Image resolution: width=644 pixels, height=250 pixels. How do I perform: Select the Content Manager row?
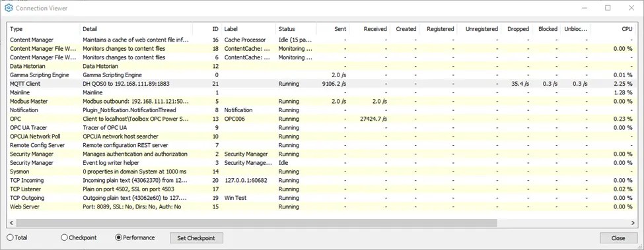tap(322, 40)
